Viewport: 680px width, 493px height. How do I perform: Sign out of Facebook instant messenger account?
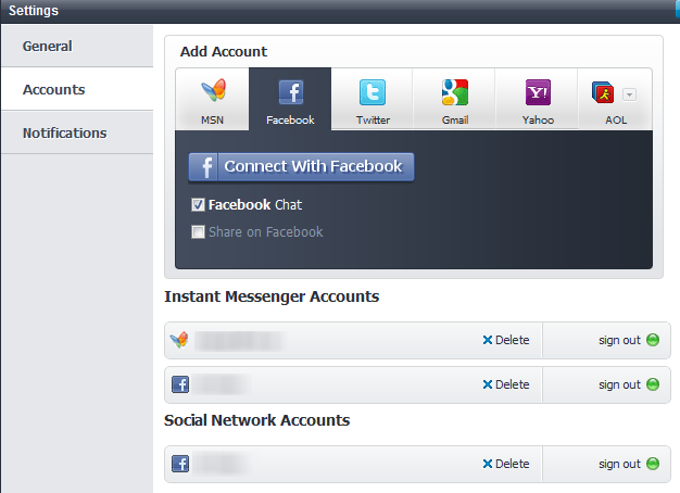coord(619,385)
